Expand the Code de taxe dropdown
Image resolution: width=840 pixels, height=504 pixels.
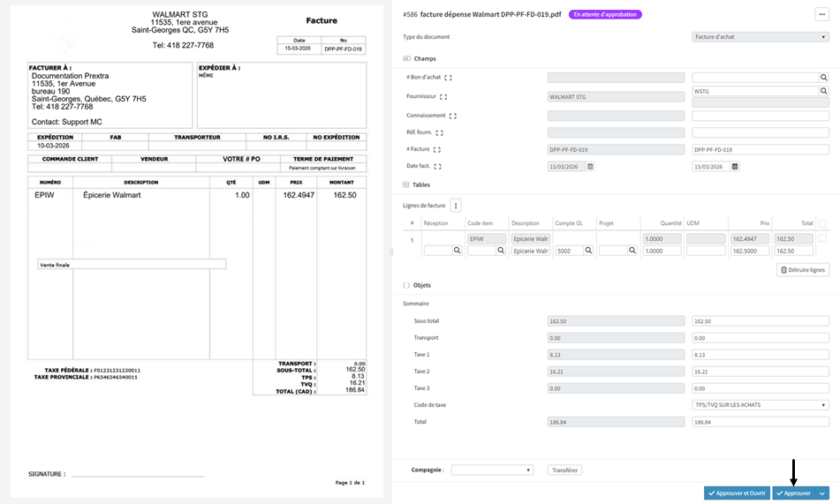point(760,405)
